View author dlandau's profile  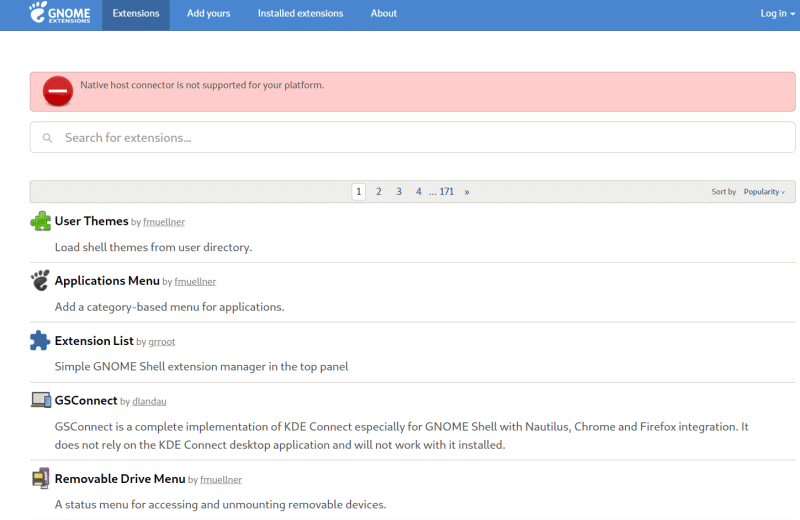coord(150,402)
